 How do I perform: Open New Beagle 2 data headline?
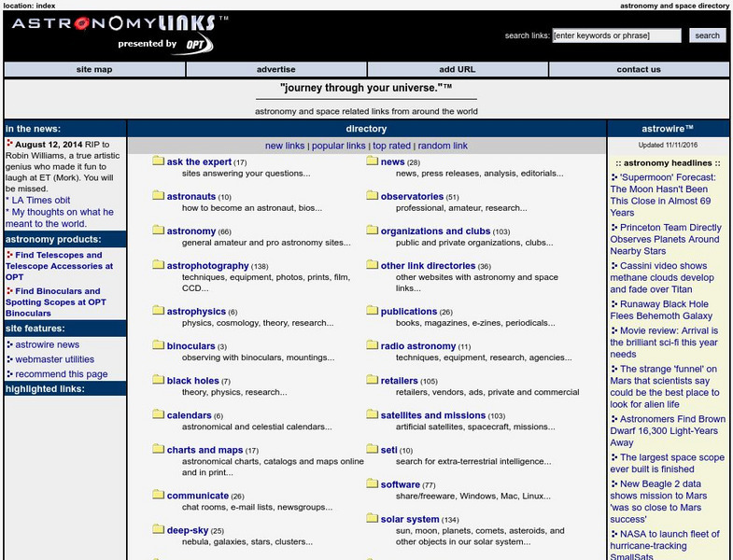click(x=658, y=501)
